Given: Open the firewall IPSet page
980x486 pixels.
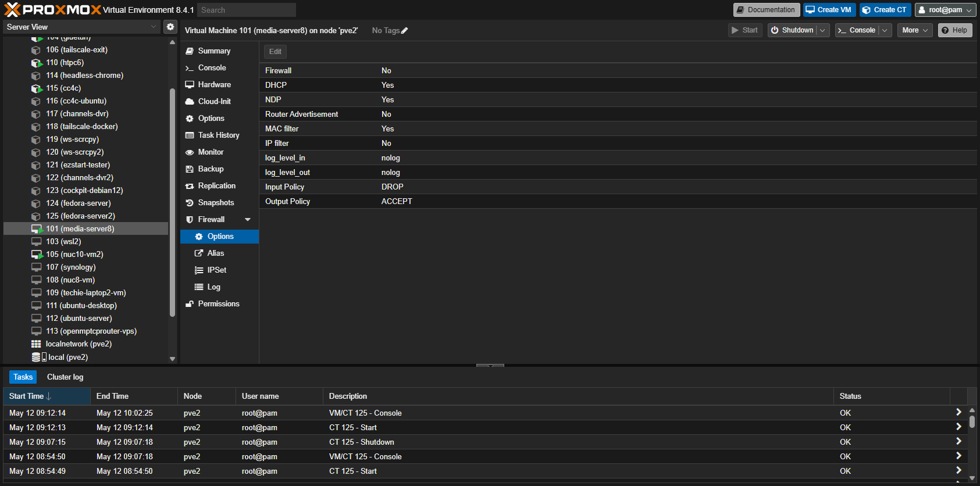Looking at the screenshot, I should tap(216, 270).
